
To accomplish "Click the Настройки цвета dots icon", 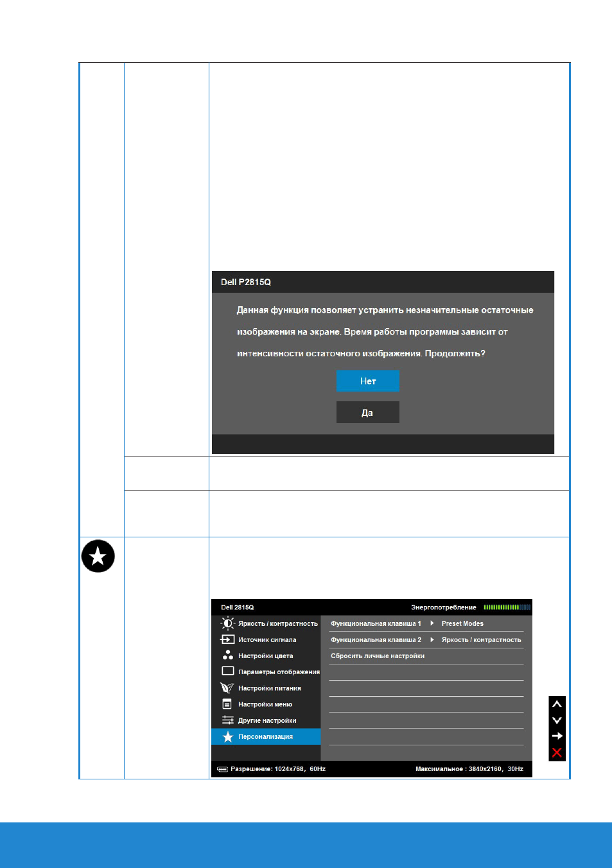I will pyautogui.click(x=227, y=655).
